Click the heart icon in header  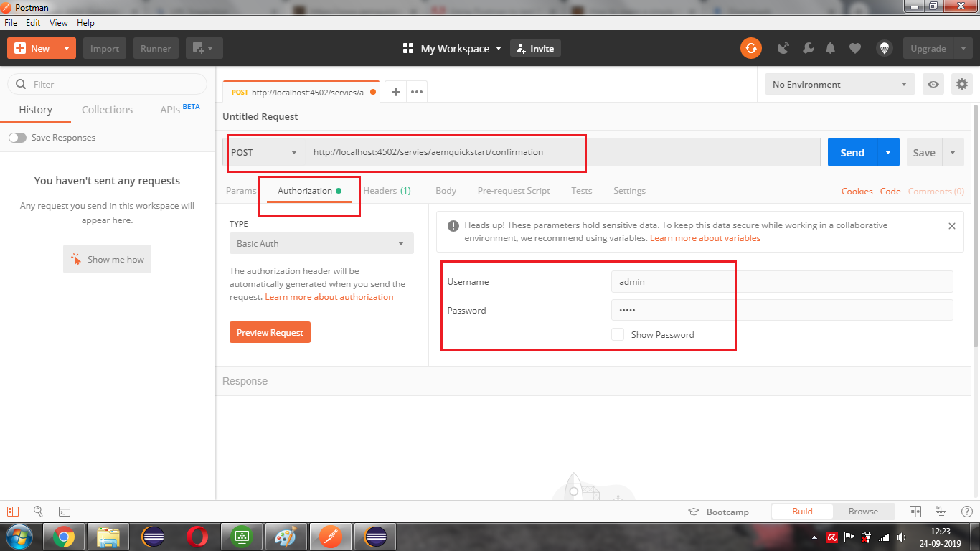click(x=854, y=48)
